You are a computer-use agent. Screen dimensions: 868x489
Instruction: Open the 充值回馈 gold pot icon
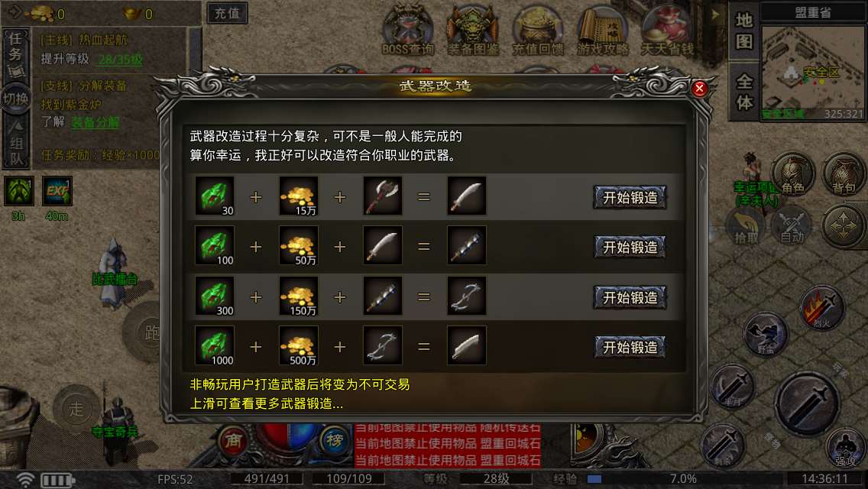pos(537,29)
